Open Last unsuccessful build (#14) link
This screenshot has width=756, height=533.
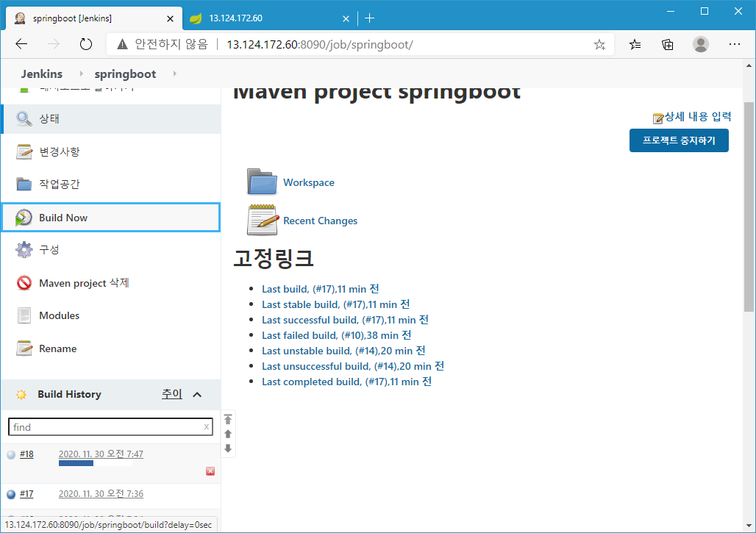[353, 366]
